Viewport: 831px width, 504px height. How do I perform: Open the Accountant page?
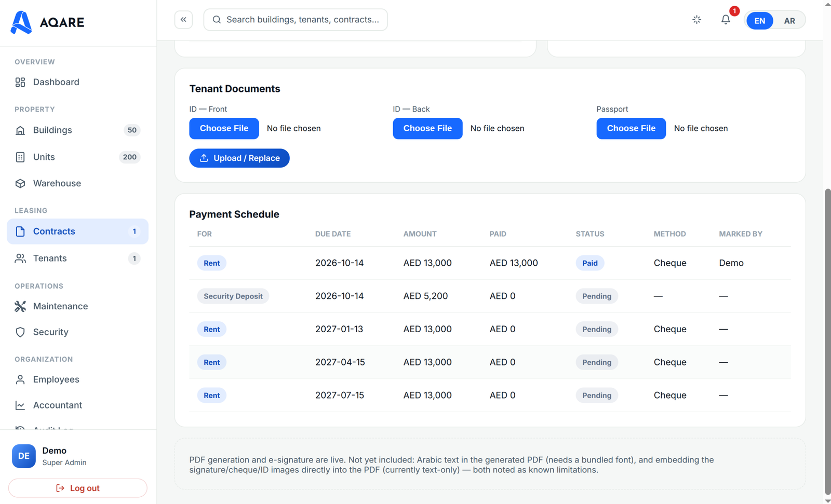pos(78,405)
